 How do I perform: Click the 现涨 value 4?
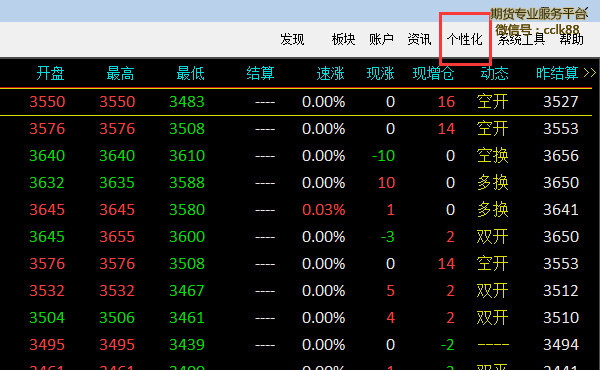click(391, 318)
